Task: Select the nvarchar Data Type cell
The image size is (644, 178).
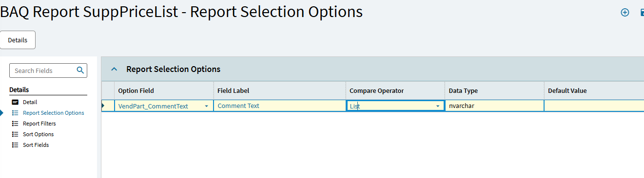Action: pos(494,106)
